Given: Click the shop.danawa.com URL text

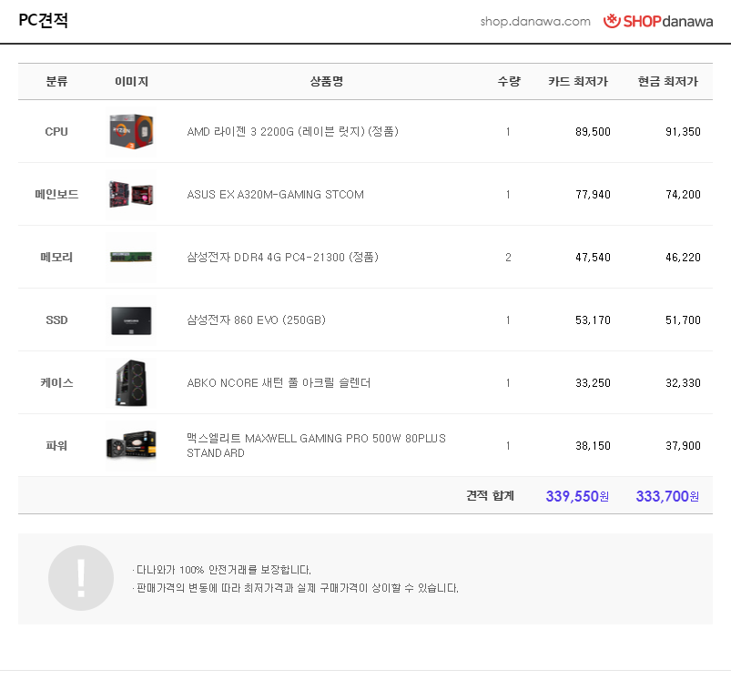Looking at the screenshot, I should pyautogui.click(x=535, y=22).
